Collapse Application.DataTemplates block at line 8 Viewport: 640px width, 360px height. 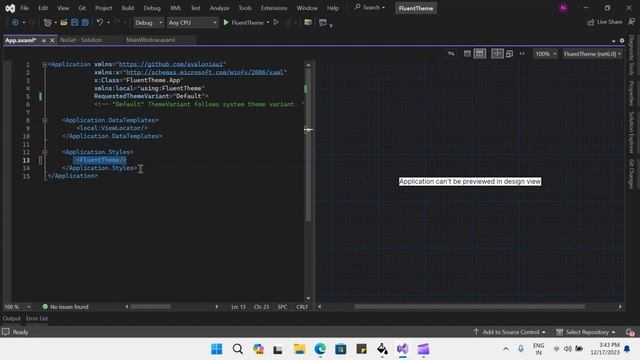(x=45, y=120)
